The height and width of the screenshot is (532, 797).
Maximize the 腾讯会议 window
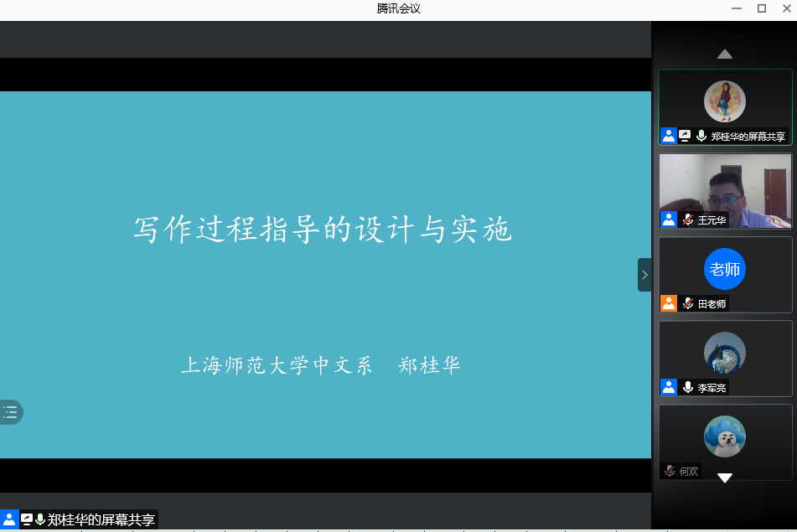click(x=761, y=8)
